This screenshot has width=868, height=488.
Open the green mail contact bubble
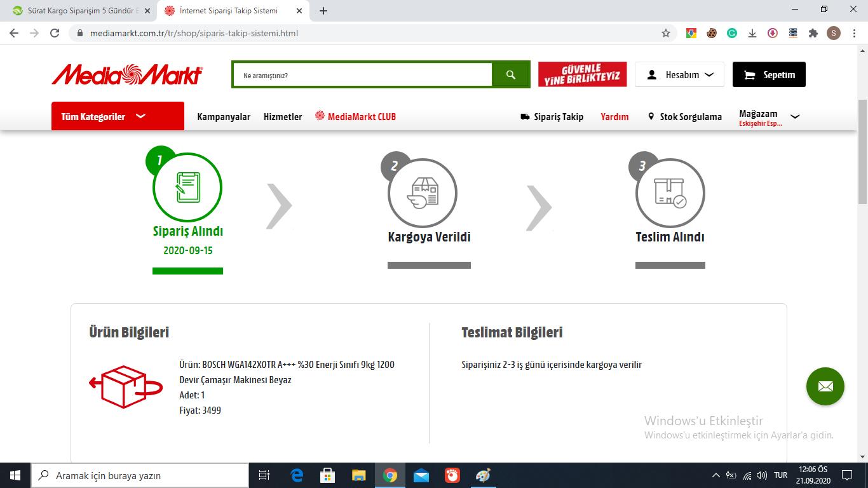pos(825,386)
